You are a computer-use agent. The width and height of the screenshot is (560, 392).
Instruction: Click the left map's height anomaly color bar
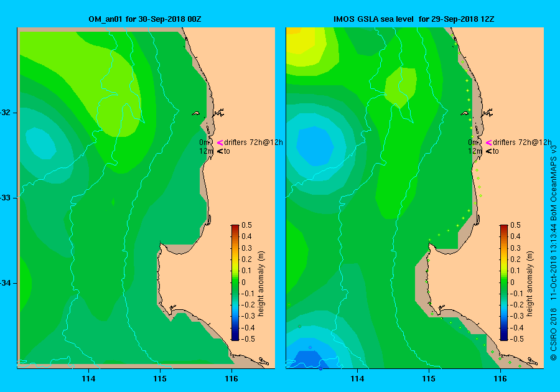point(235,282)
